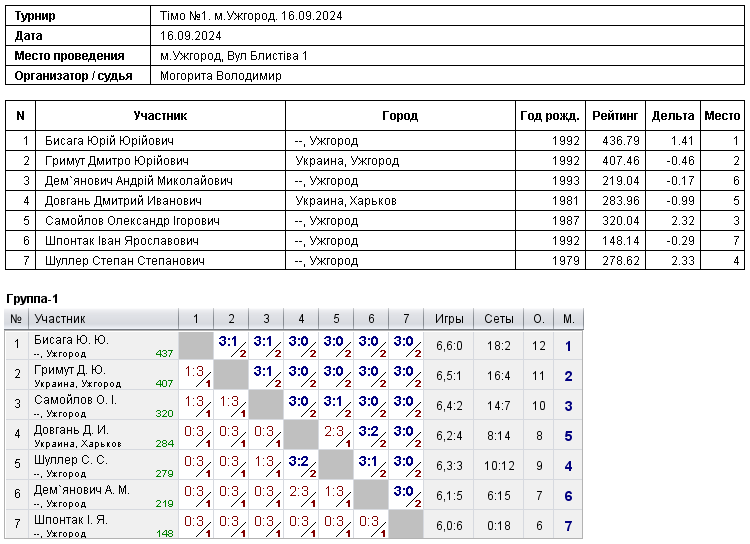Click Шуллер's 3:2 score against player 4
This screenshot has width=750, height=544.
pyautogui.click(x=298, y=462)
